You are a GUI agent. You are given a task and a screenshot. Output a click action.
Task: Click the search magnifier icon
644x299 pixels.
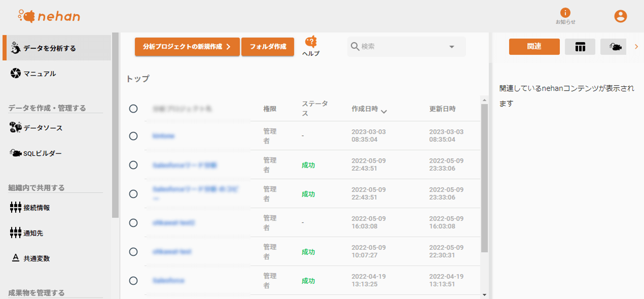click(355, 47)
